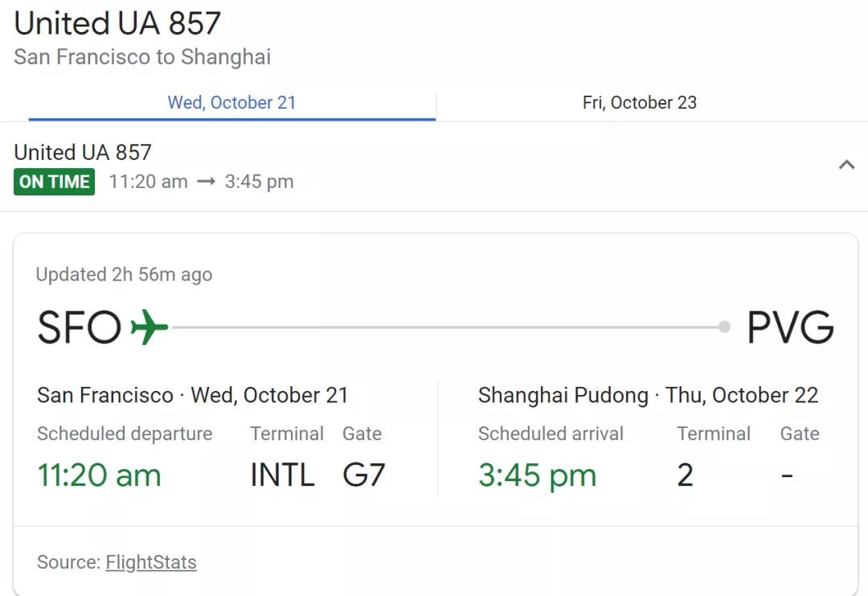Click the SFO airport code
Screen dimensions: 868x596
click(x=79, y=328)
